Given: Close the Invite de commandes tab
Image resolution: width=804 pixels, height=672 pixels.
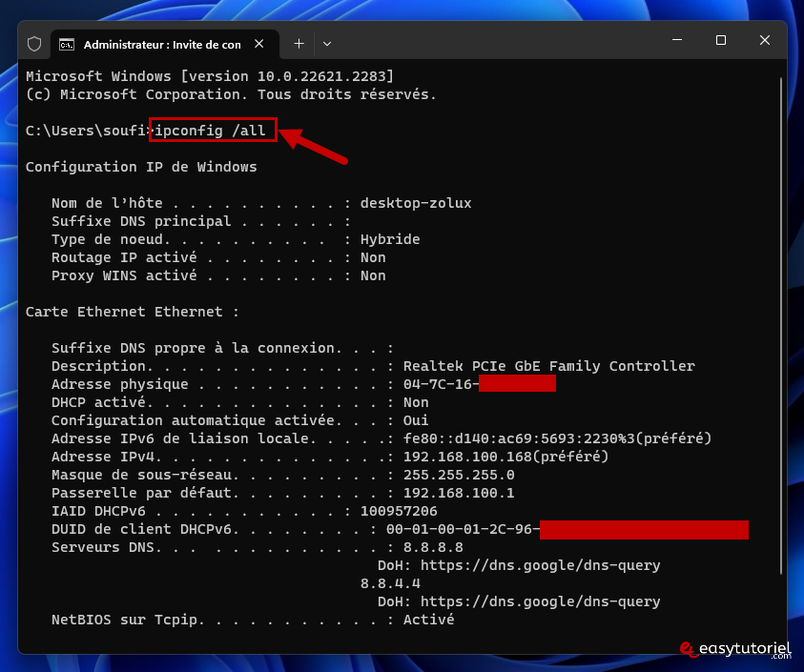Looking at the screenshot, I should tap(259, 44).
